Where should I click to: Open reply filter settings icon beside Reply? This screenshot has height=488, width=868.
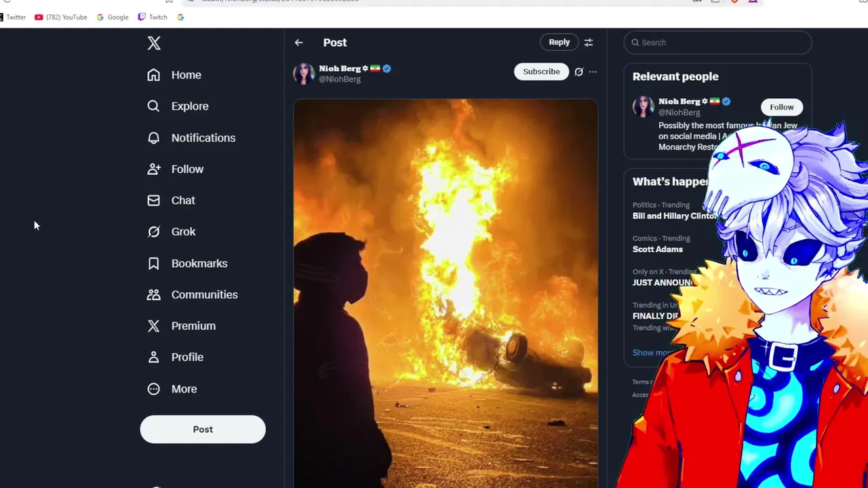point(589,42)
